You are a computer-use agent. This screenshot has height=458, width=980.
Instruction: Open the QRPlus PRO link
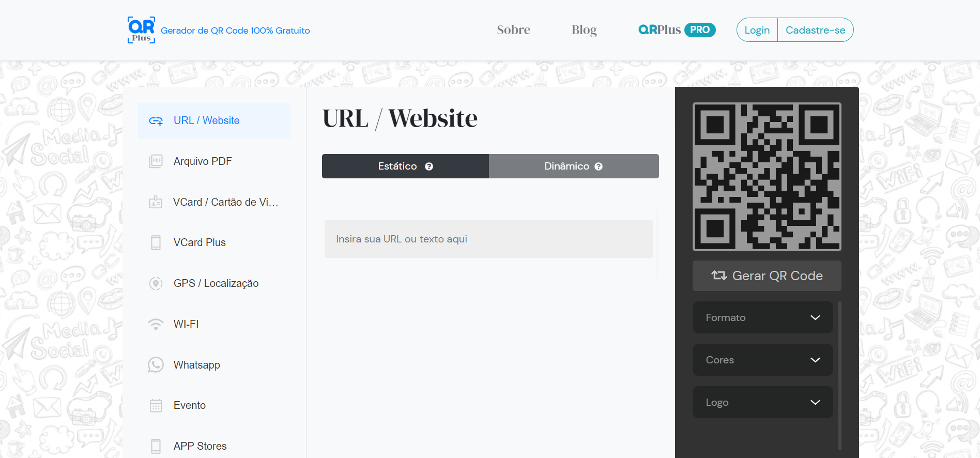(677, 30)
